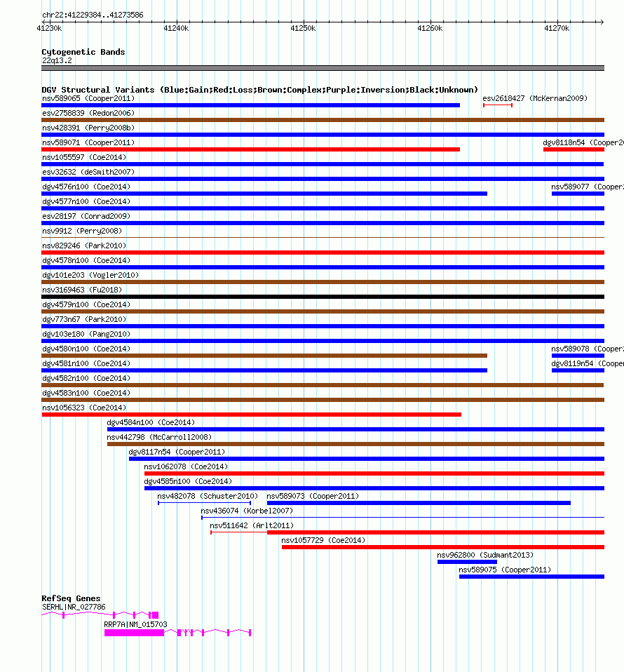This screenshot has width=624, height=672.
Task: Open variant dgv101e203 (Vogler2010) label
Action: pyautogui.click(x=90, y=275)
